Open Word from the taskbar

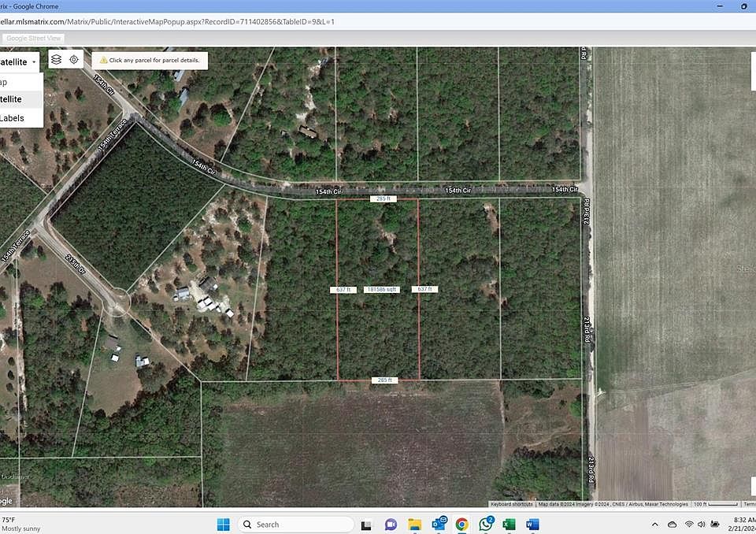tap(533, 525)
